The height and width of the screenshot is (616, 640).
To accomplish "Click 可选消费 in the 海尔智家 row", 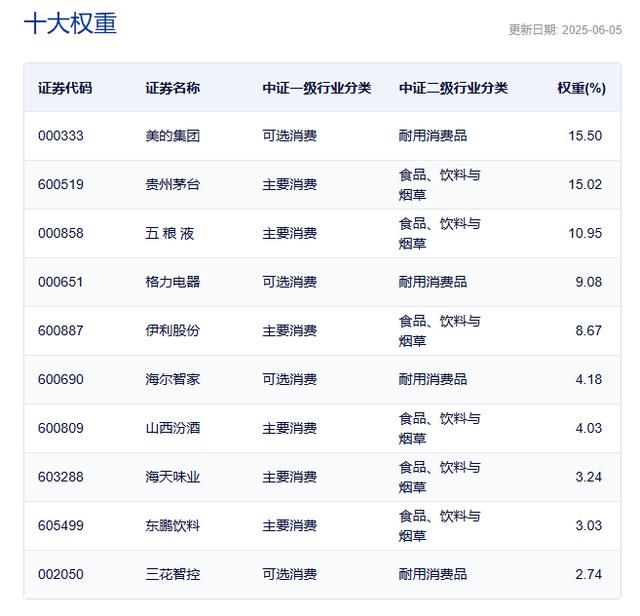I will pyautogui.click(x=290, y=380).
